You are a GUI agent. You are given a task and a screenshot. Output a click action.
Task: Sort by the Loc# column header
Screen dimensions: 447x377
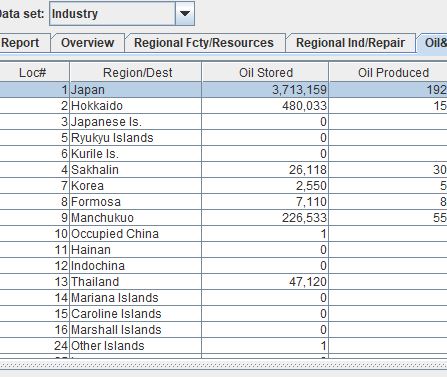pyautogui.click(x=32, y=72)
